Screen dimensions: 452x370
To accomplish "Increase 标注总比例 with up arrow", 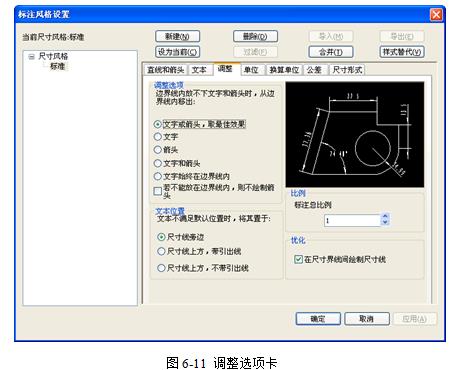I will (385, 217).
